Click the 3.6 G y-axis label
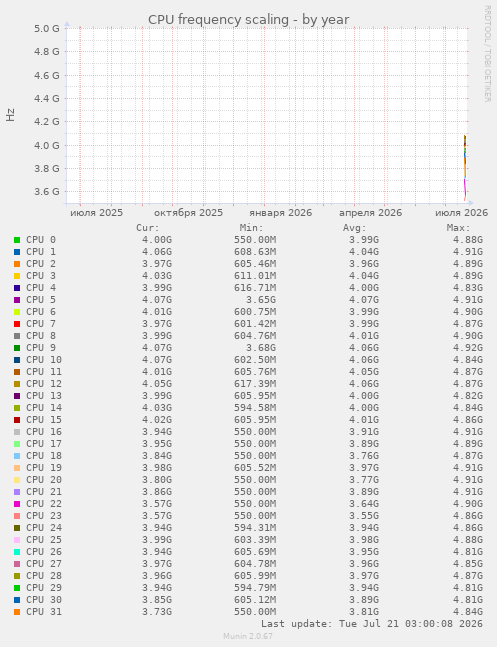497x647 pixels. pos(47,191)
